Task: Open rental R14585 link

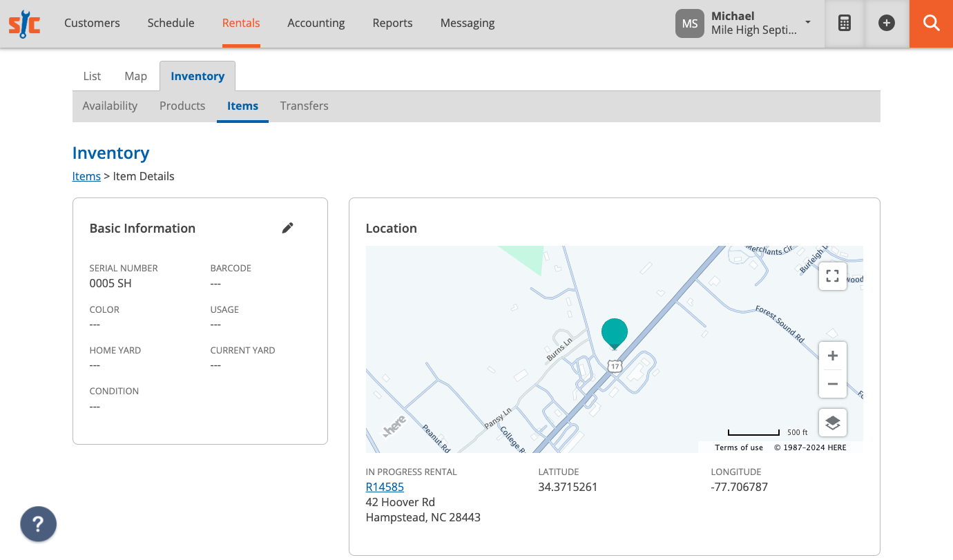Action: coord(385,487)
